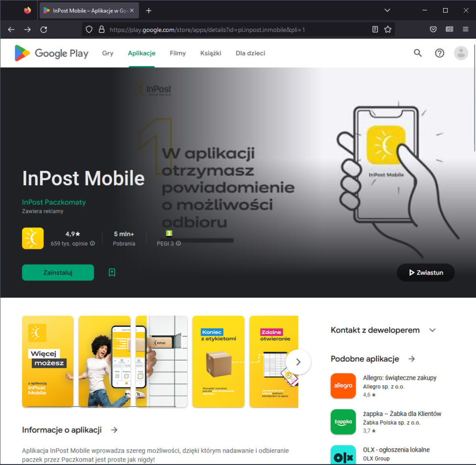Open Allegro: świąteczne zakupy listing
Viewport: 476px width, 465px height.
(x=399, y=378)
